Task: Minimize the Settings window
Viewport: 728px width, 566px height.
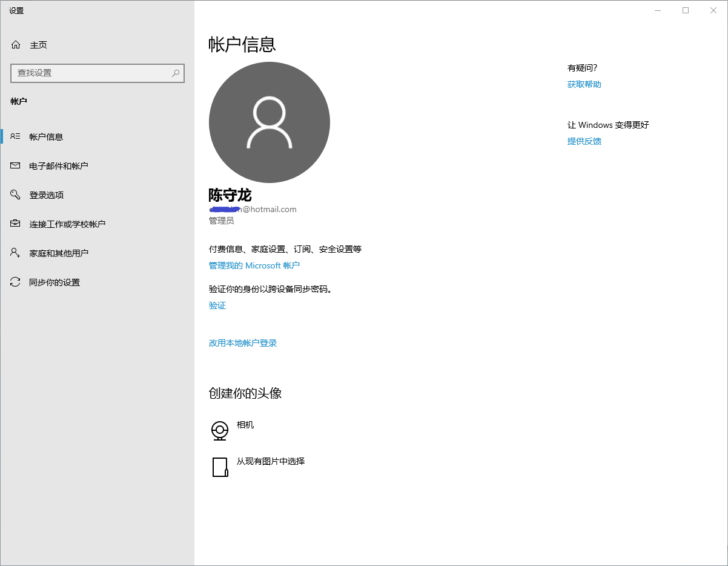Action: tap(658, 10)
